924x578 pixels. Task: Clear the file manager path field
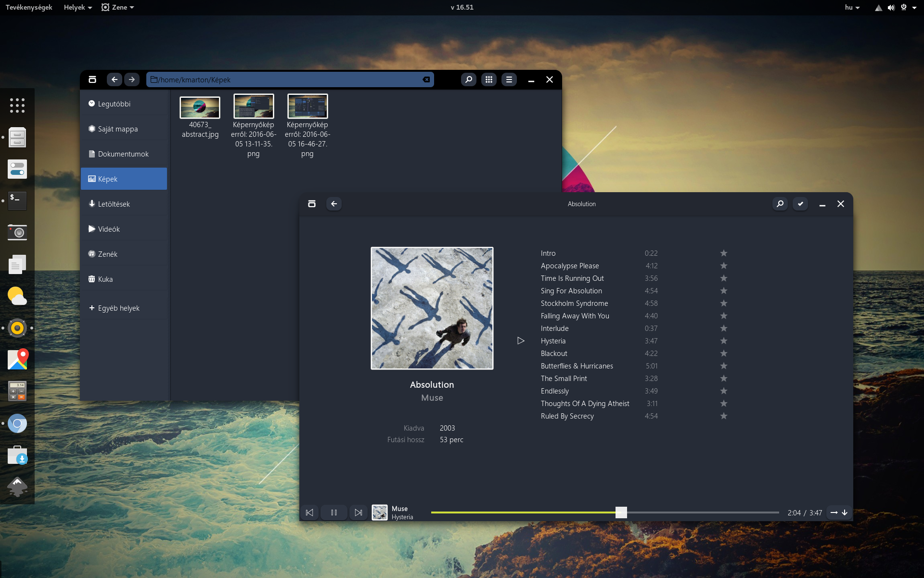click(426, 79)
